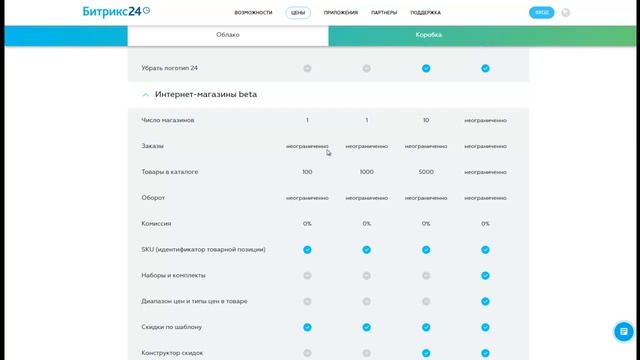Click the Конструктор скидок label
640x360 pixels.
(172, 353)
